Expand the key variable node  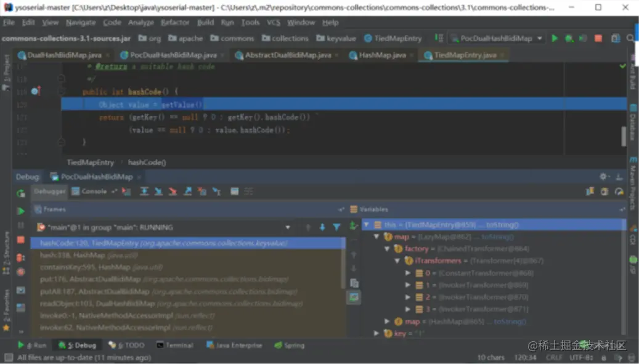pos(376,333)
